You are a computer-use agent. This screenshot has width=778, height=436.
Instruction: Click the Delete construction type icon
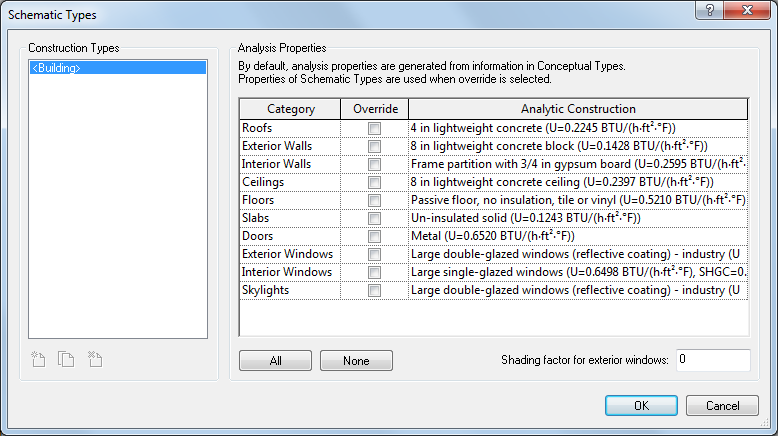point(95,359)
